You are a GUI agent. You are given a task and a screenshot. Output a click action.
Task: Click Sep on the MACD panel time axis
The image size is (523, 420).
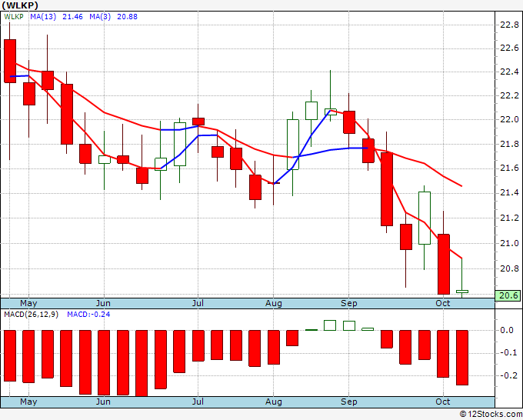(x=349, y=402)
